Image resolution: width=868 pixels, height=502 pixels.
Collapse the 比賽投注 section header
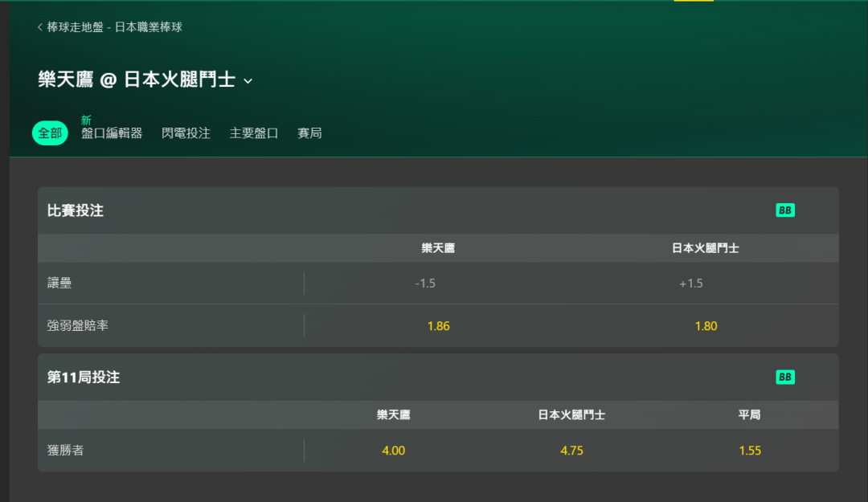[x=438, y=210]
